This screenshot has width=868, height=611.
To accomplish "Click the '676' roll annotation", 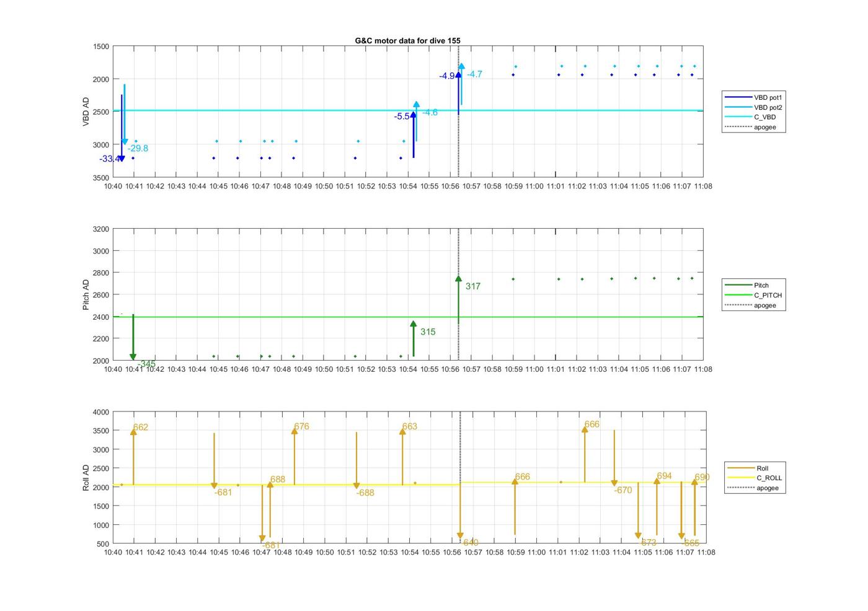I will coord(301,426).
